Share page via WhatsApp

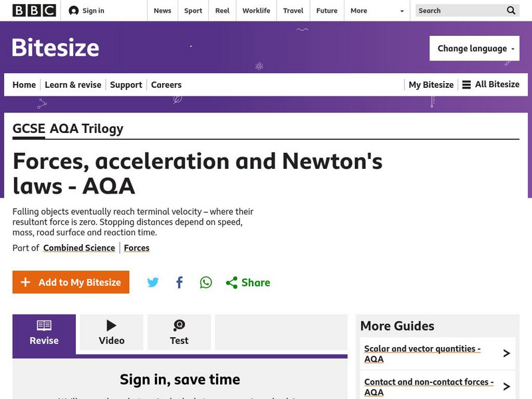(206, 283)
